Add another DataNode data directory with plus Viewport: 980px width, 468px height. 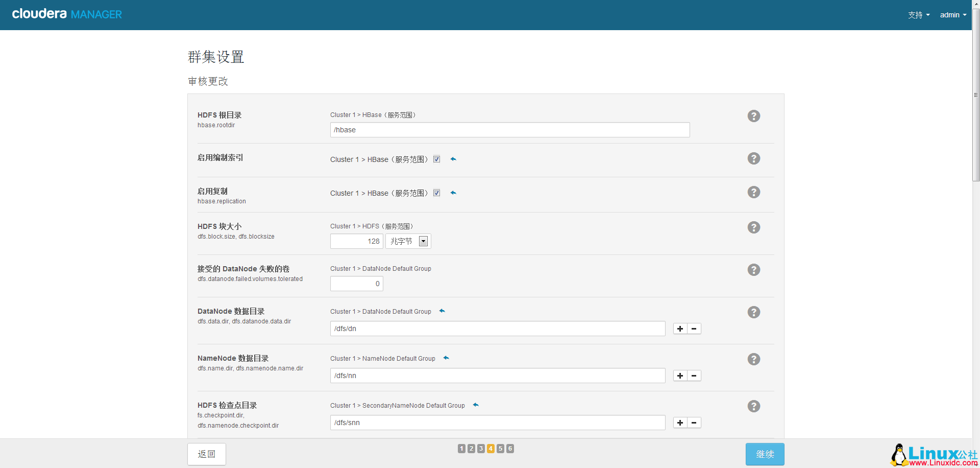pos(680,329)
